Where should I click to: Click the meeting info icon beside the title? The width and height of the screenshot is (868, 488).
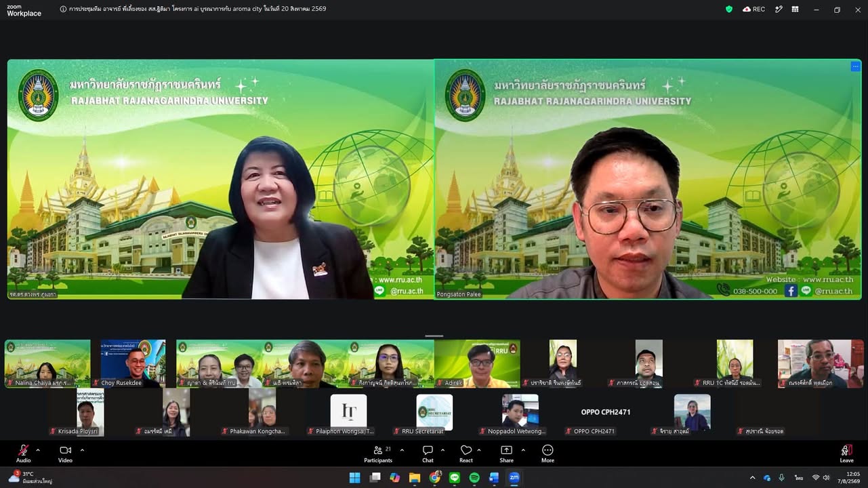(63, 9)
